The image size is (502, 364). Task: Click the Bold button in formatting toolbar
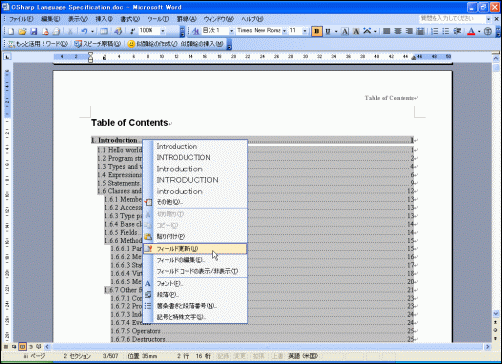(x=317, y=31)
